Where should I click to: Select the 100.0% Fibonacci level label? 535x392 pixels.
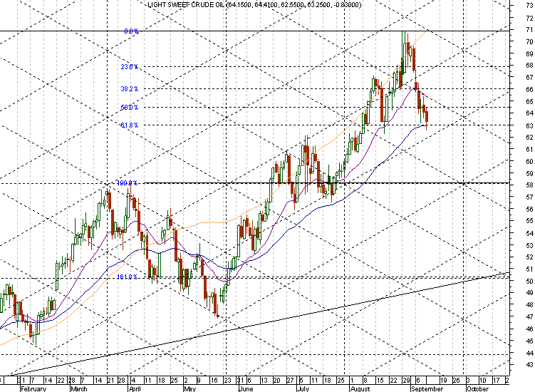pos(128,183)
